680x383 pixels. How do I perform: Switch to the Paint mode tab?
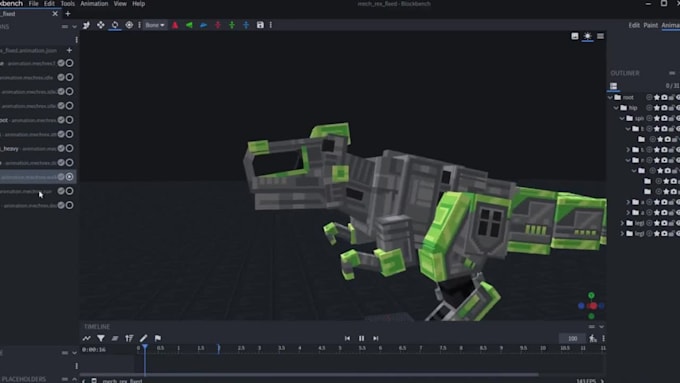coord(651,25)
